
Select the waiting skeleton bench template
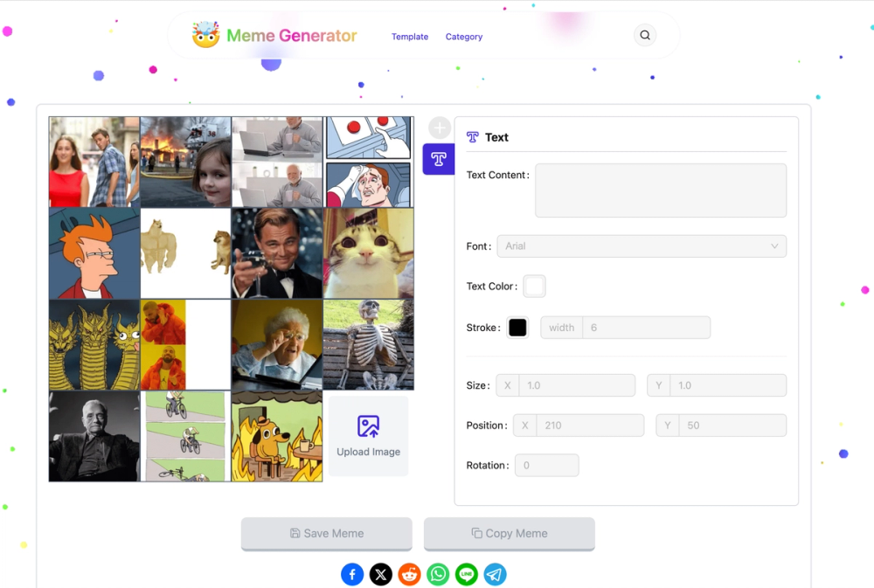click(x=369, y=345)
